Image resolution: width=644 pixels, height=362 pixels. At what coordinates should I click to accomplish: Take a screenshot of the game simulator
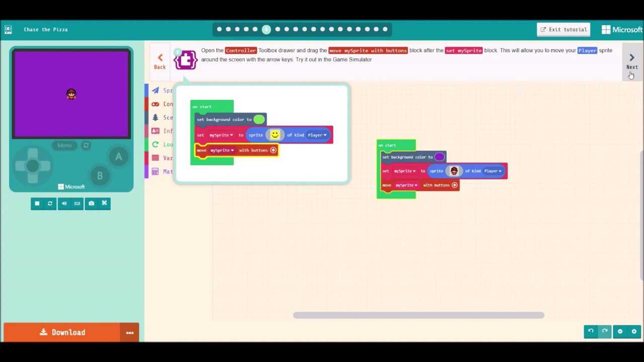coord(91,203)
